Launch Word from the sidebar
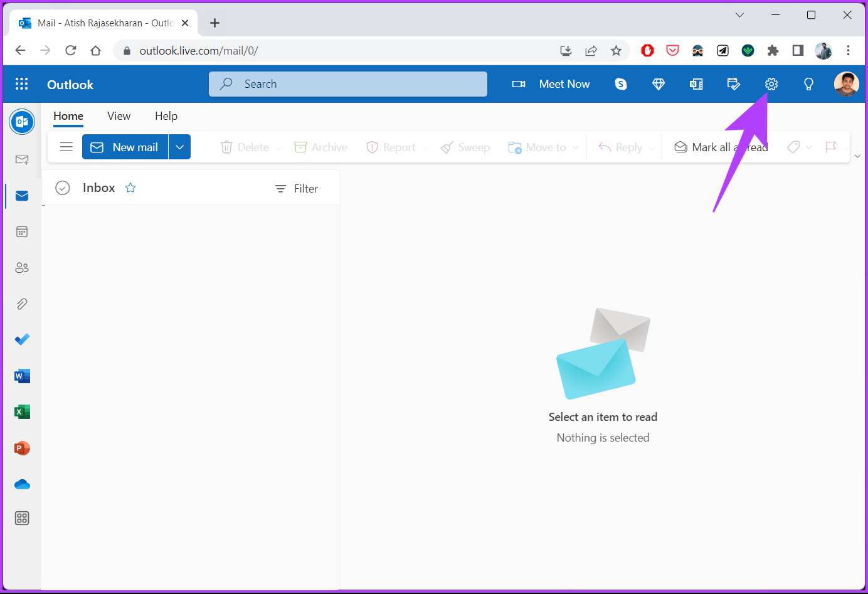The height and width of the screenshot is (594, 868). click(22, 376)
